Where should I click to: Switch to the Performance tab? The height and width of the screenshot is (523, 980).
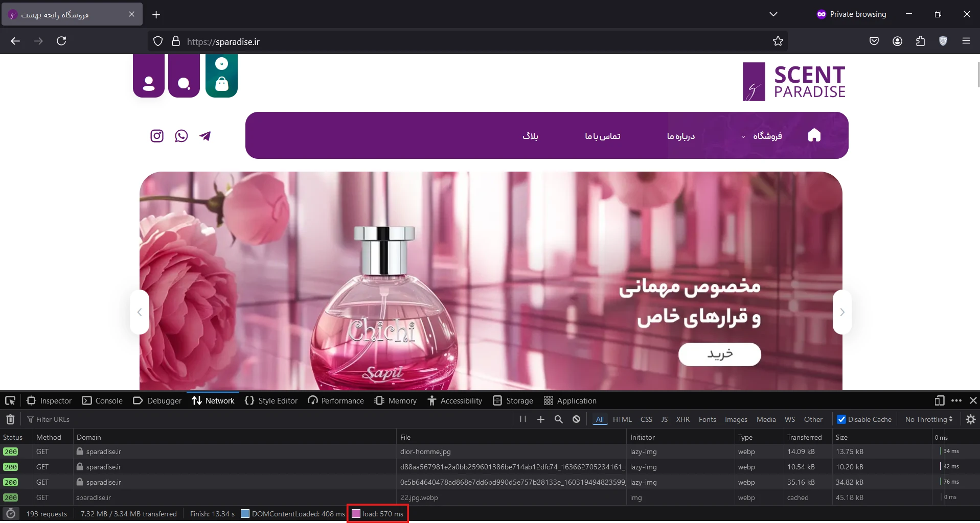point(336,400)
